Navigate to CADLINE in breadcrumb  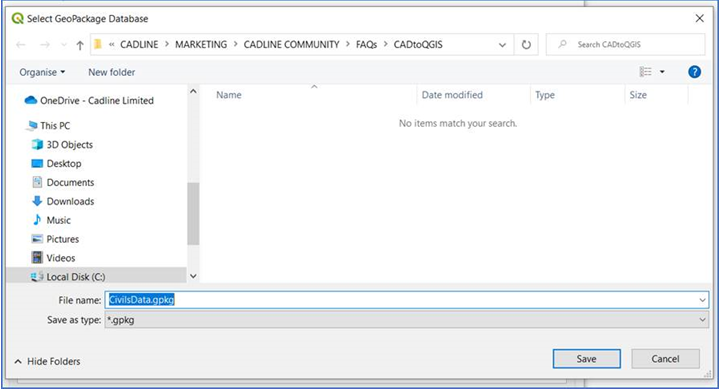[139, 45]
